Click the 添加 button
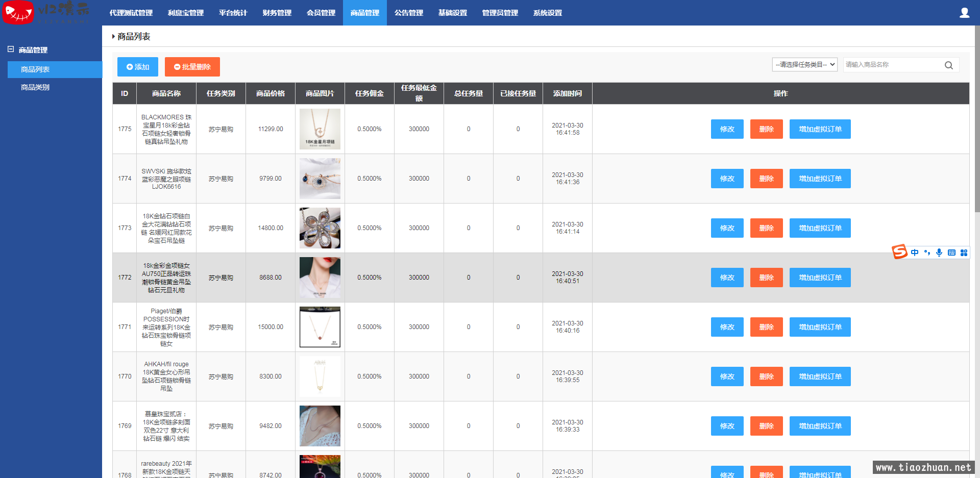The image size is (980, 478). [138, 67]
